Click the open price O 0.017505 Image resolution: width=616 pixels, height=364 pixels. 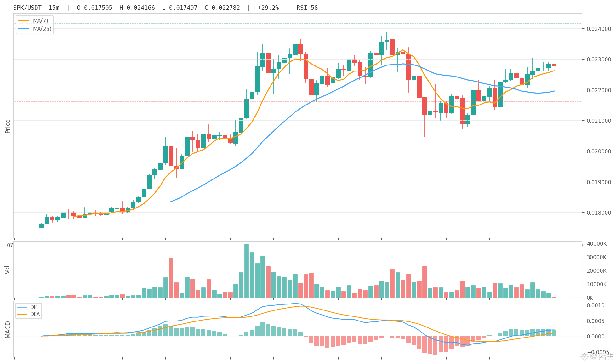(94, 8)
